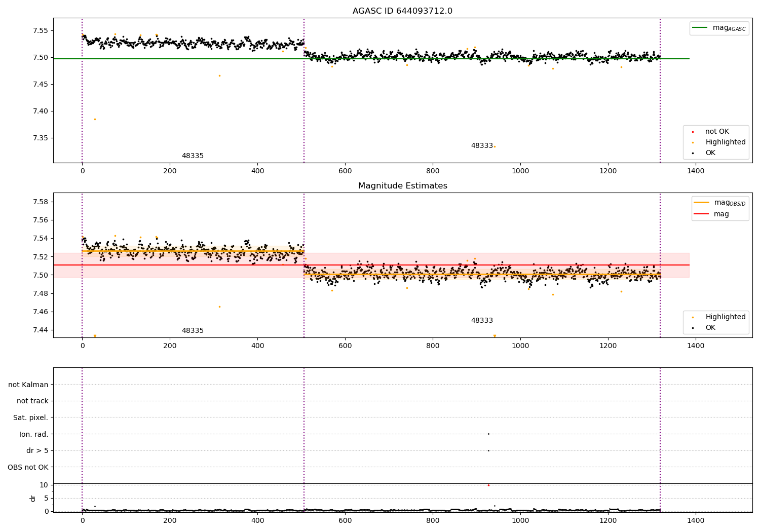
Task: Click the 5 tick label on dr axis
Action: [x=46, y=499]
